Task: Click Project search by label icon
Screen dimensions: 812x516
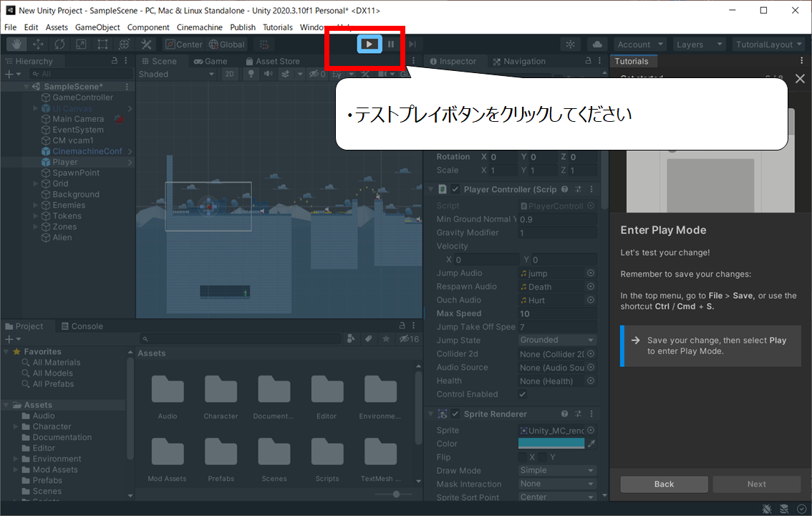Action: 368,339
